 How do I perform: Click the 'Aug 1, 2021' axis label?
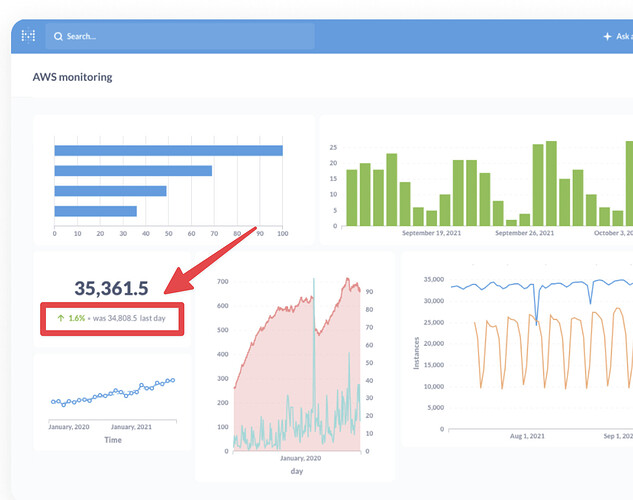[x=526, y=437]
